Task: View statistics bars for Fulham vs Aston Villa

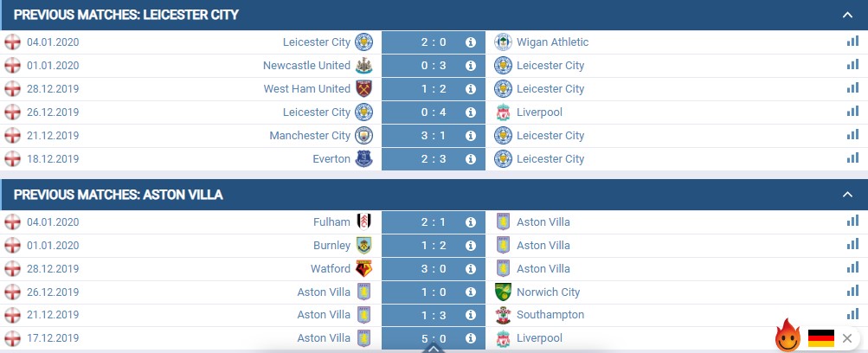Action: 852,221
